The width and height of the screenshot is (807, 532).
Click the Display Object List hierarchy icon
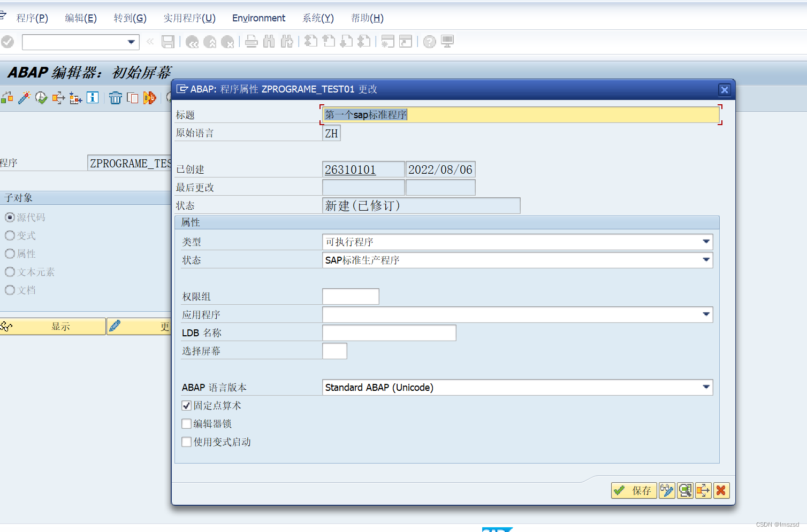(x=75, y=98)
